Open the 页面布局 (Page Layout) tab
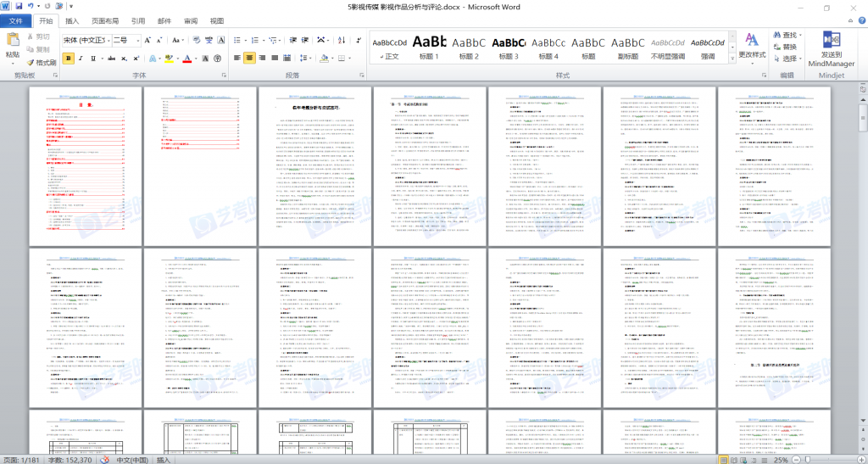This screenshot has width=868, height=464. (105, 20)
